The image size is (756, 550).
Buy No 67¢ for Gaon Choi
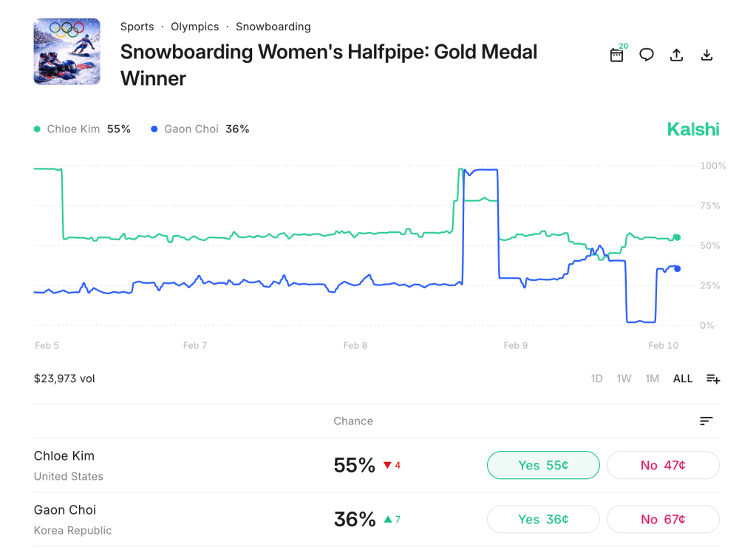(663, 520)
